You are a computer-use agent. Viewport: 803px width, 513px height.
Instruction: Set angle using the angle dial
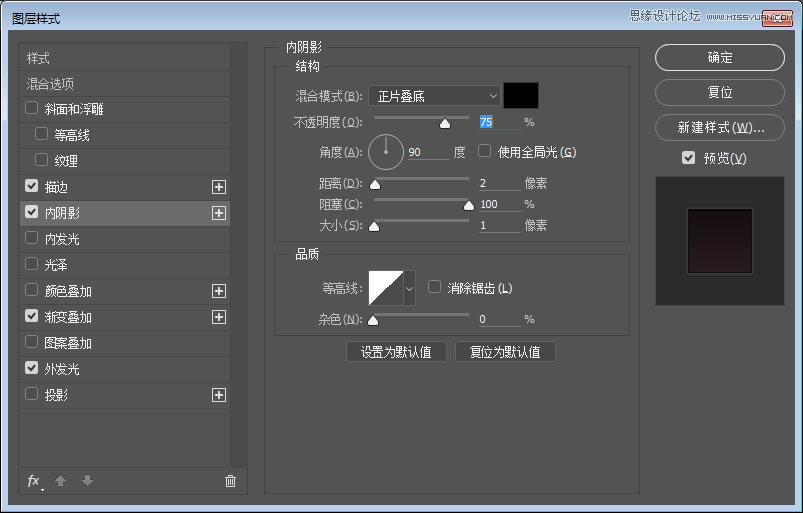pos(386,152)
